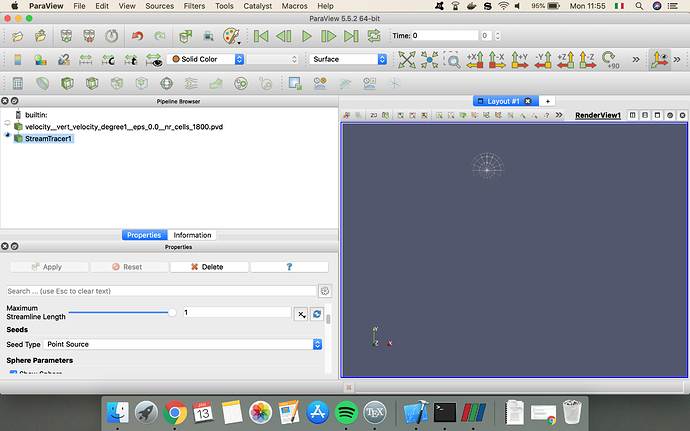Image resolution: width=690 pixels, height=431 pixels.
Task: Click the Maximum Streamline Length value field
Action: pos(237,313)
